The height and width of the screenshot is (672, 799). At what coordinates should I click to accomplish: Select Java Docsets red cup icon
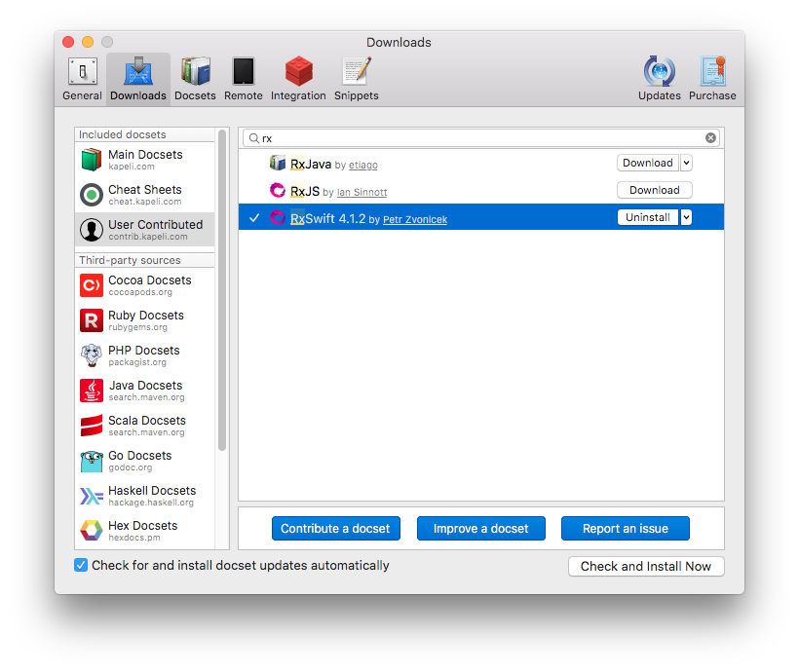[x=92, y=391]
